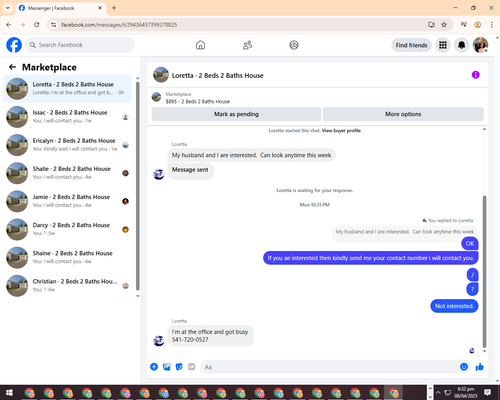Focus the Search Facebook field
The width and height of the screenshot is (500, 400).
click(x=80, y=45)
